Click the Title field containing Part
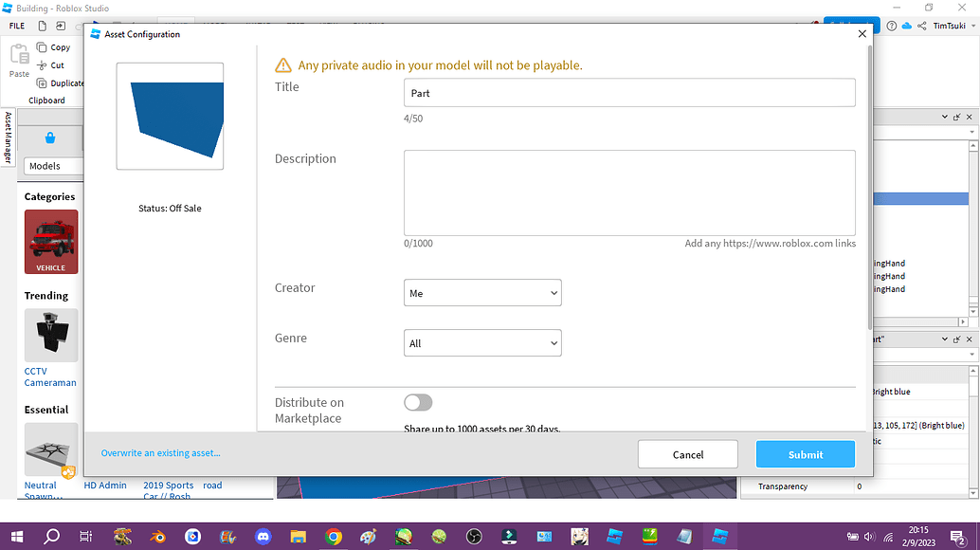Screen dimensions: 980x550 tap(628, 92)
